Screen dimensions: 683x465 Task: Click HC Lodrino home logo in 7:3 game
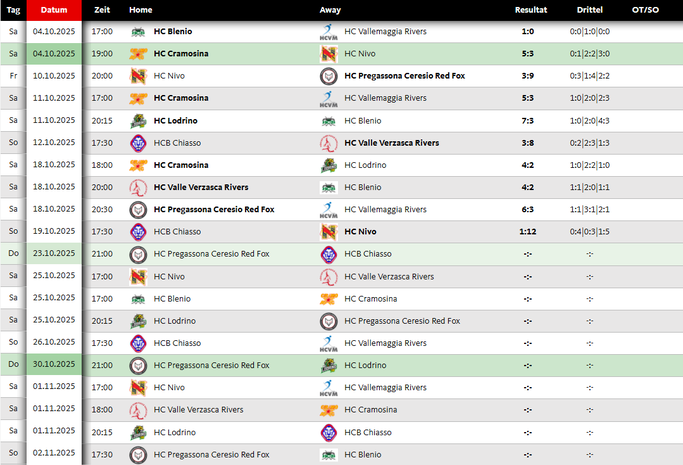pyautogui.click(x=138, y=121)
